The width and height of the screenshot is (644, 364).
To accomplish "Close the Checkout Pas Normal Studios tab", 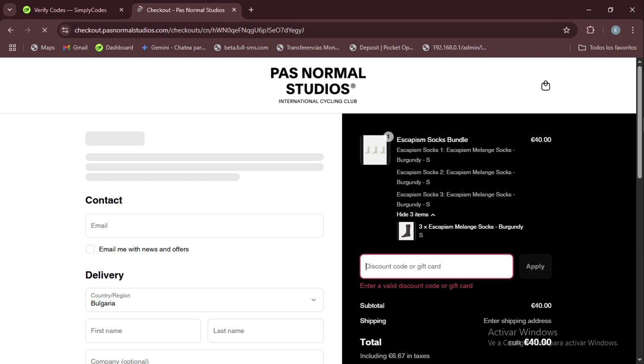I will (x=234, y=10).
